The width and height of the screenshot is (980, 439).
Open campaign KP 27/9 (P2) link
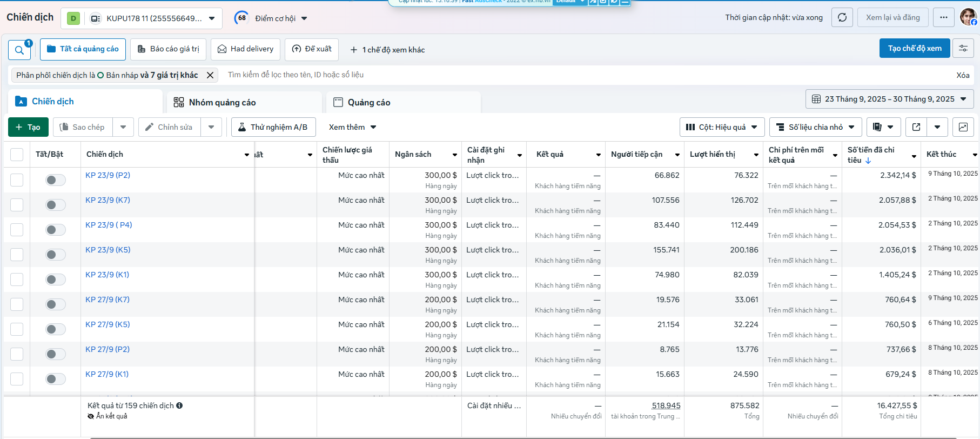(108, 349)
